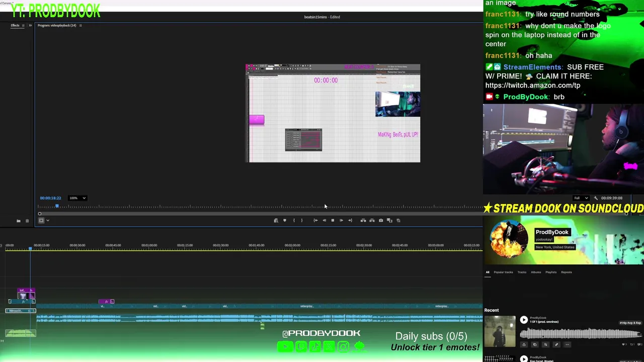Grab the zoom scroll bar handle under the ruler

click(40, 214)
